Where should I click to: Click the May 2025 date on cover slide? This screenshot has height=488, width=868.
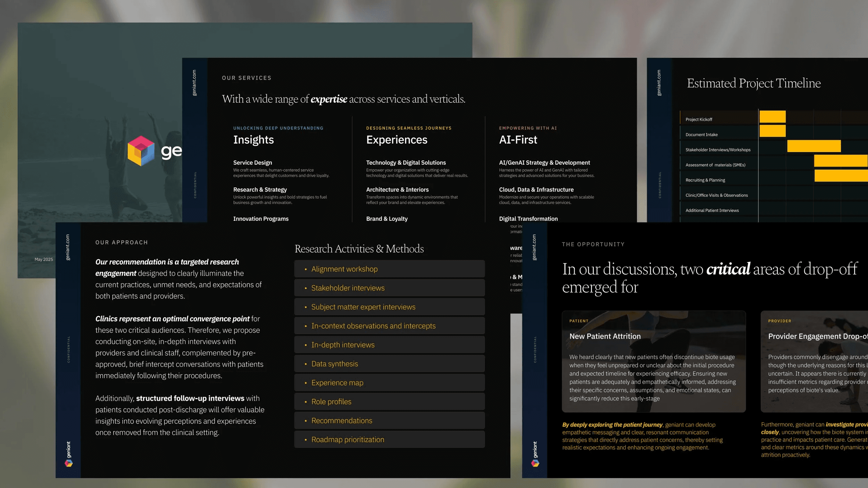pos(44,259)
